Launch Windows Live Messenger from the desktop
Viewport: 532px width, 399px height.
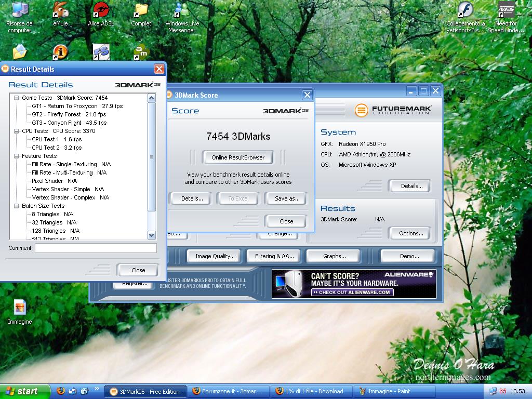[182, 17]
